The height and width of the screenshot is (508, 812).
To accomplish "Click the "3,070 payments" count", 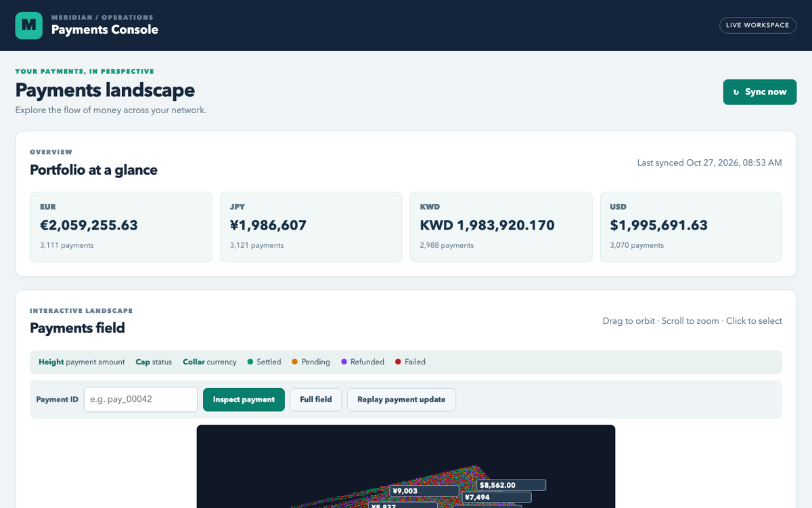I will coord(637,245).
